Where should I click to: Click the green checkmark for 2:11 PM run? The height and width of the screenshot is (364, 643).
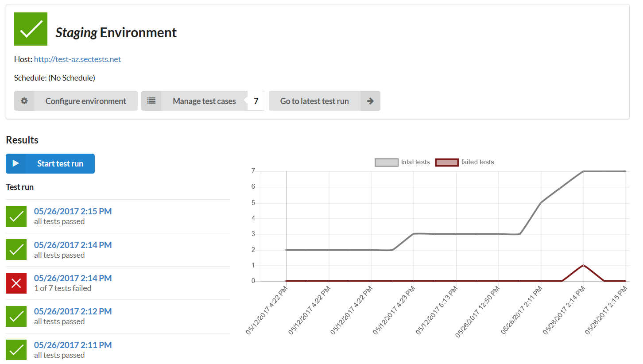(x=16, y=350)
